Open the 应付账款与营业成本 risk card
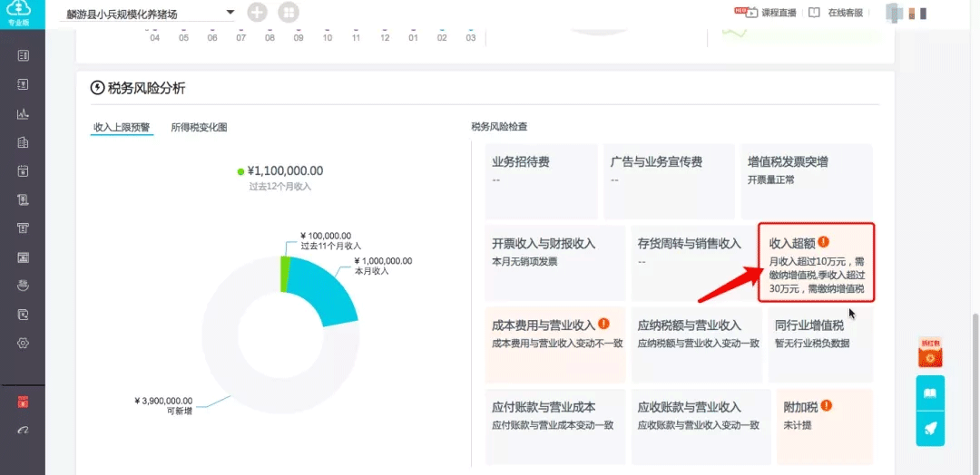Image resolution: width=980 pixels, height=475 pixels. [555, 426]
